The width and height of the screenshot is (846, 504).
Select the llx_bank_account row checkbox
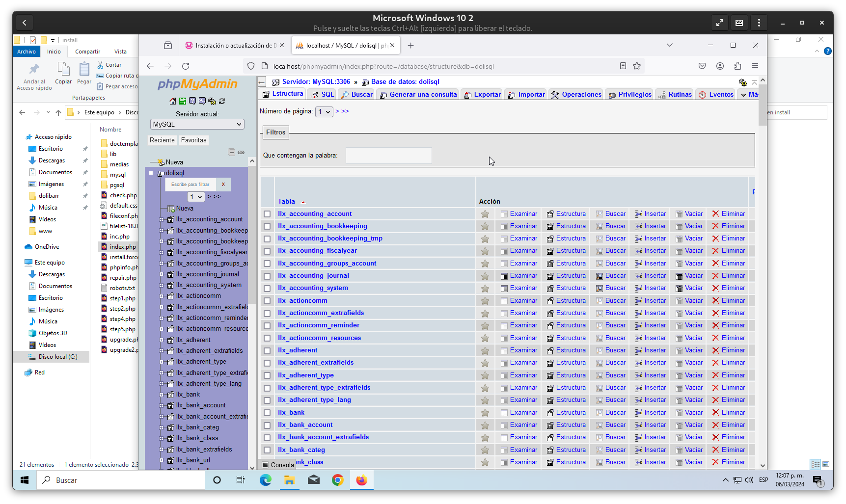pyautogui.click(x=267, y=425)
